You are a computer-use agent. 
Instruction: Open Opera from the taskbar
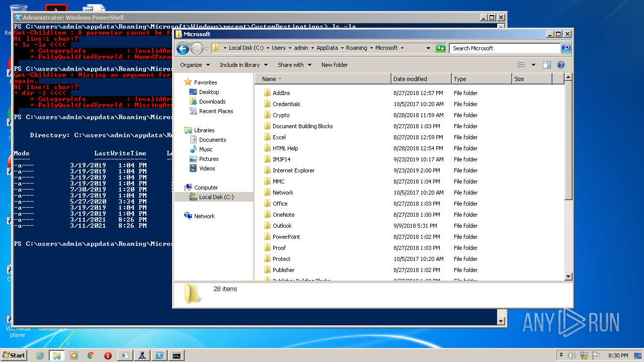(x=108, y=355)
